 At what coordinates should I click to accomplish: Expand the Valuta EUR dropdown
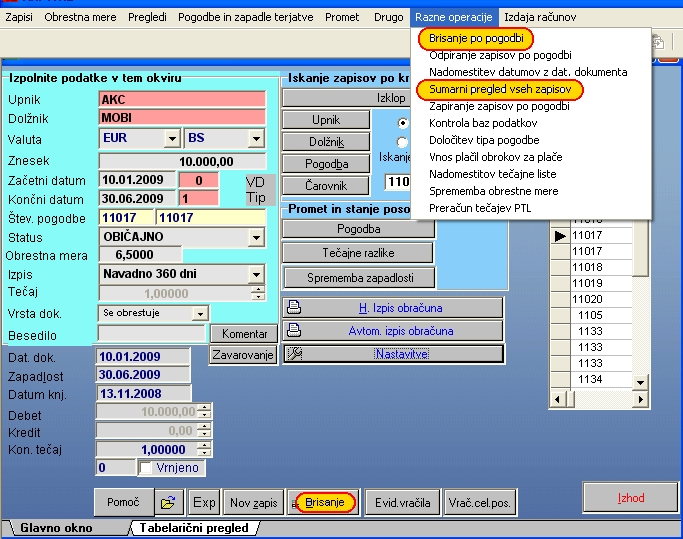tap(170, 139)
